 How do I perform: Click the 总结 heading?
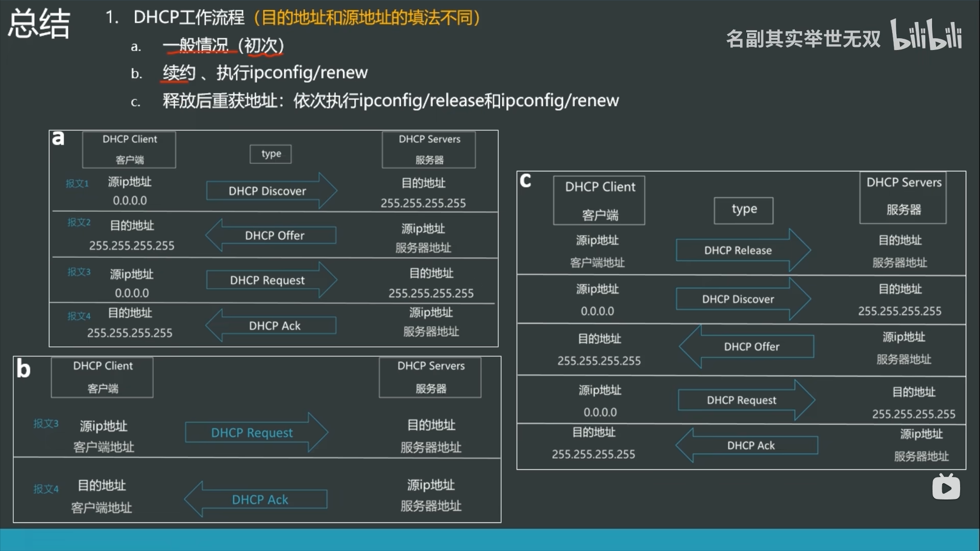(39, 23)
